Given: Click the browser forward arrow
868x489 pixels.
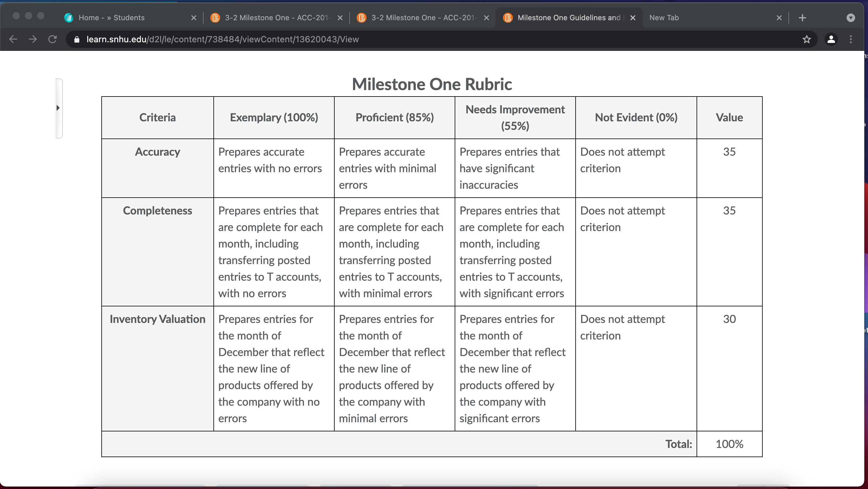Looking at the screenshot, I should pyautogui.click(x=33, y=40).
